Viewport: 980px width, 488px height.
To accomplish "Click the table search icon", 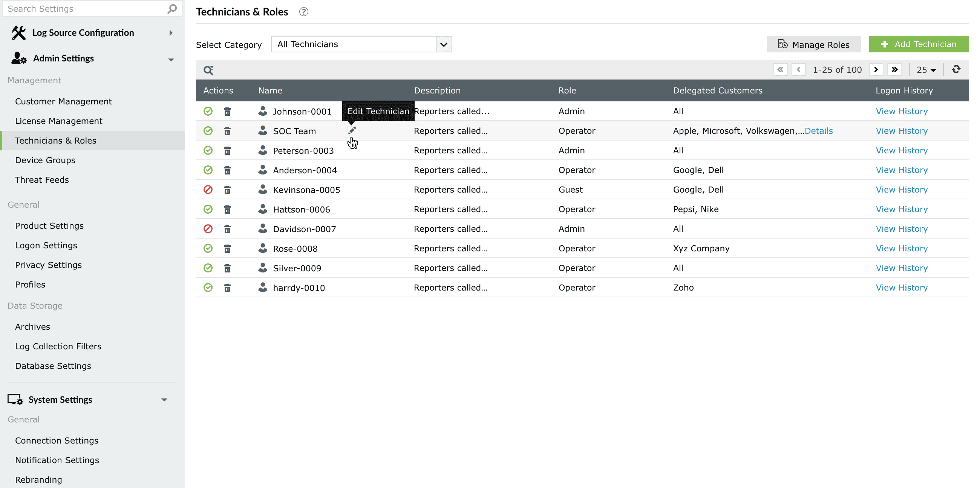I will 208,70.
